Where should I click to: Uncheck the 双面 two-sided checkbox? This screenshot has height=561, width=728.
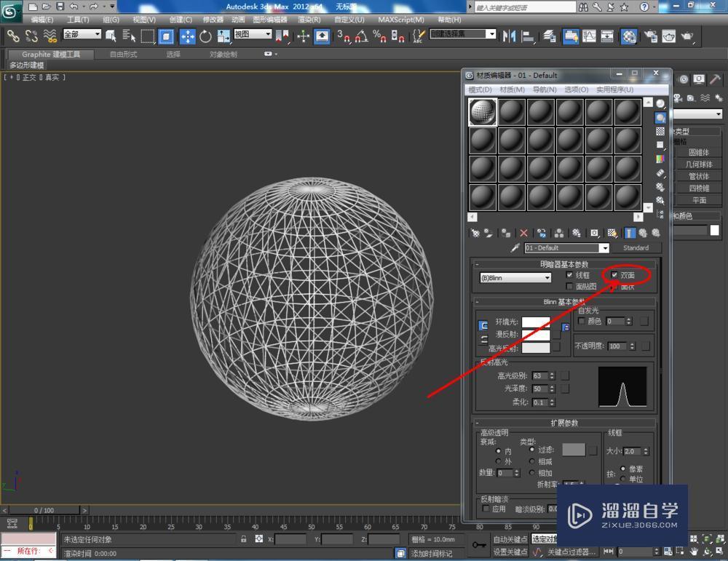[x=616, y=275]
